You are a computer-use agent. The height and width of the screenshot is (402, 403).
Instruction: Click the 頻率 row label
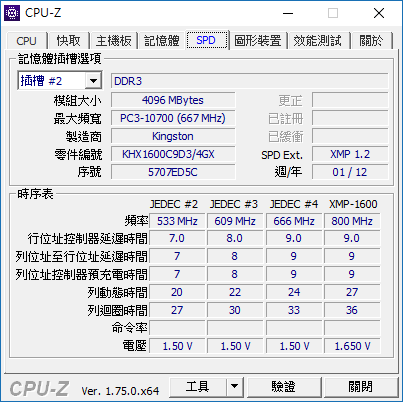[136, 221]
